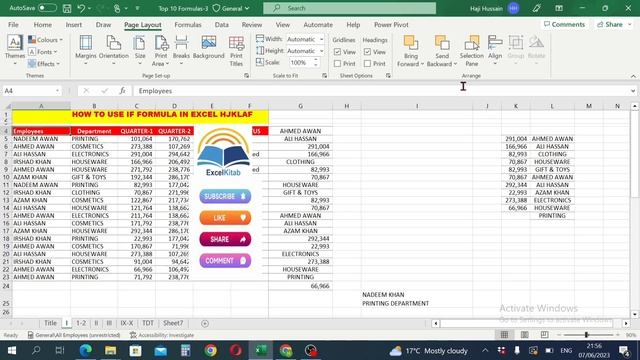The height and width of the screenshot is (360, 640).
Task: Open Accessibility: Investigate status
Action: pyautogui.click(x=162, y=335)
